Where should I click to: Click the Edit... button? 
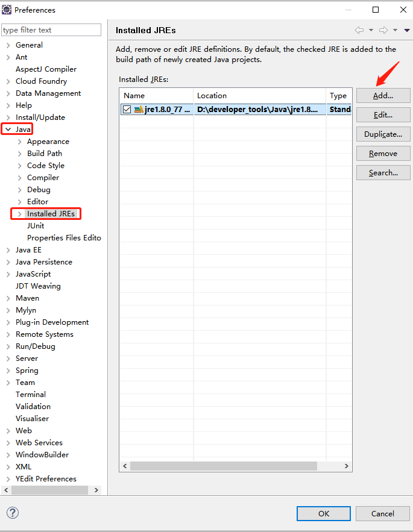tap(383, 115)
